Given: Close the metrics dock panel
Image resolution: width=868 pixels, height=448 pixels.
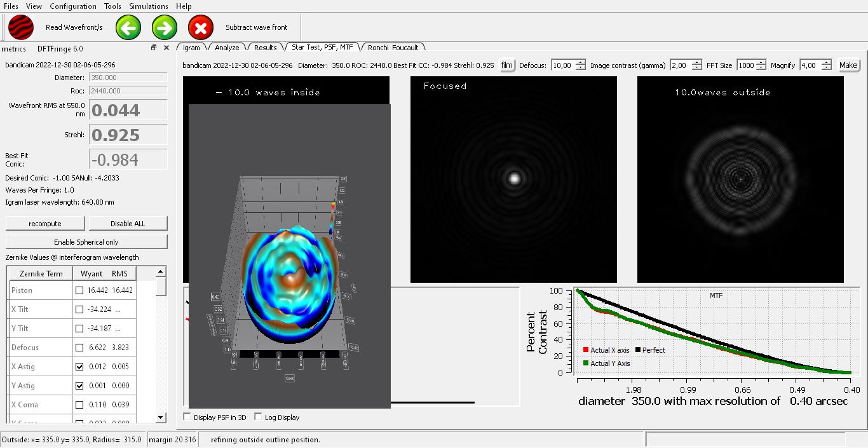Looking at the screenshot, I should click(x=166, y=48).
